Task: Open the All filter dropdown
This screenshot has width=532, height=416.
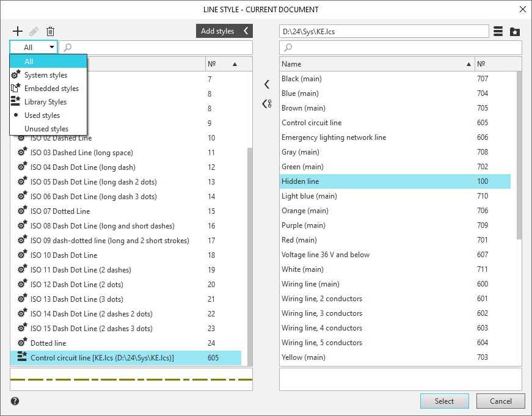Action: click(x=34, y=47)
